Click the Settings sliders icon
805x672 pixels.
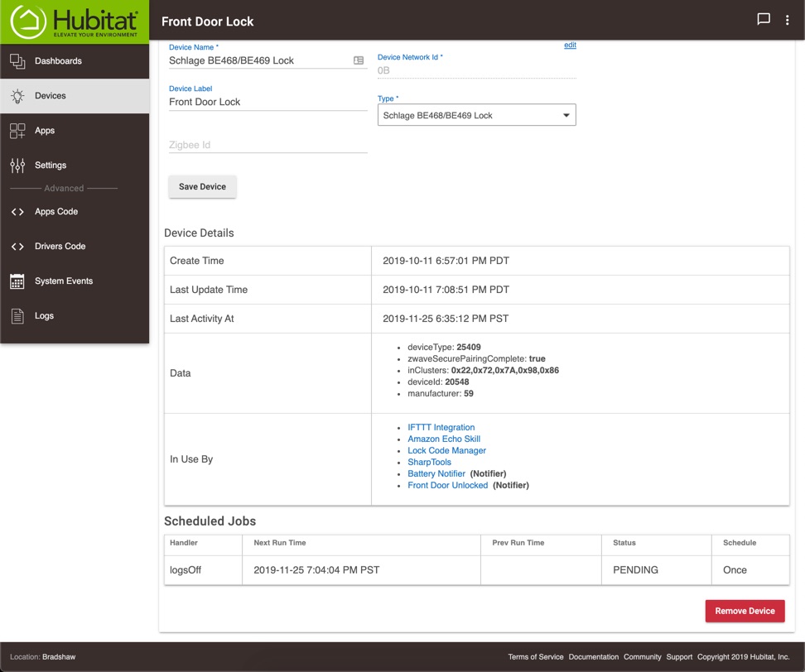(17, 166)
